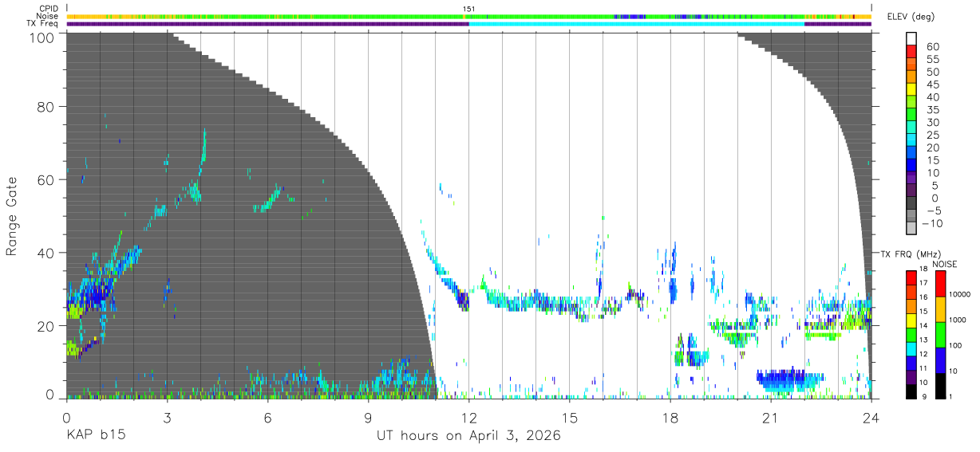
Task: Click the TX Freq row label
Action: pos(44,23)
